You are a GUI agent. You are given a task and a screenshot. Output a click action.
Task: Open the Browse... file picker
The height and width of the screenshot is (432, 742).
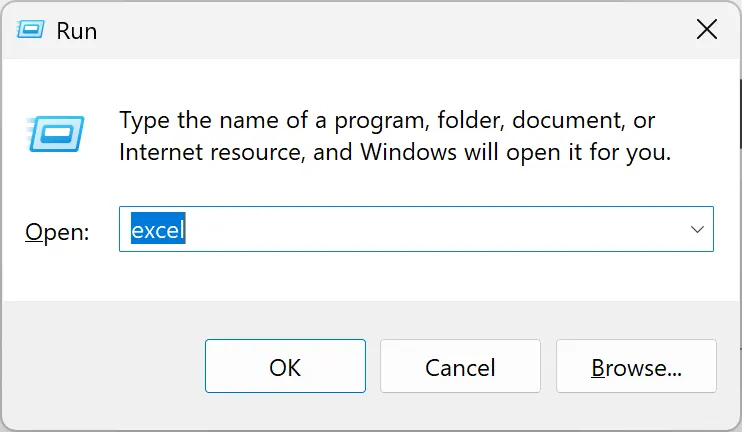636,366
